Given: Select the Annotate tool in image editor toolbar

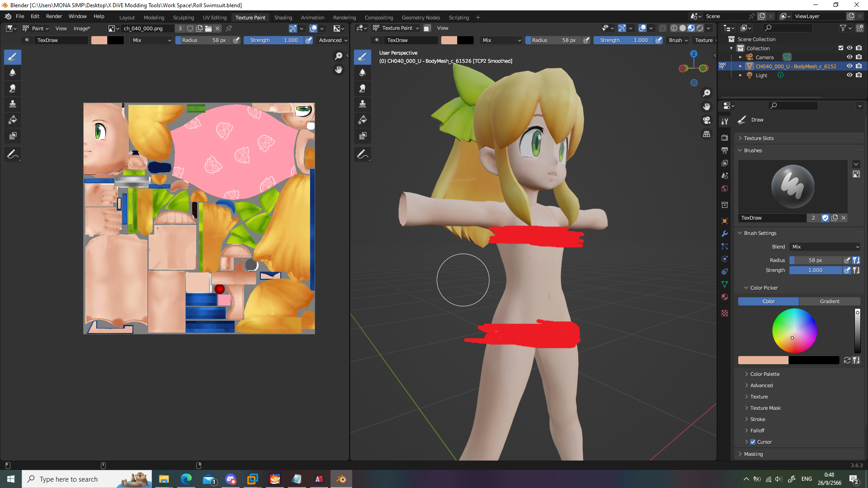Looking at the screenshot, I should click(x=13, y=155).
